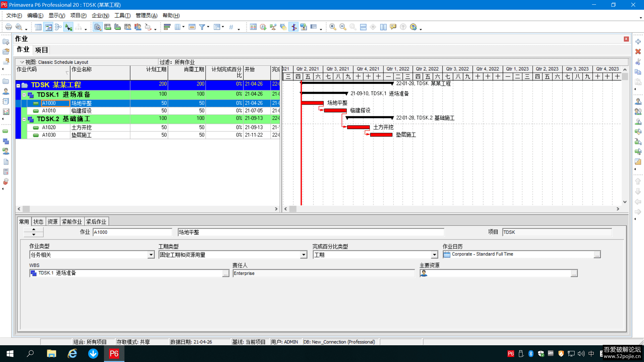
Task: Click the Zoom Out magnifier icon
Action: coord(343,27)
